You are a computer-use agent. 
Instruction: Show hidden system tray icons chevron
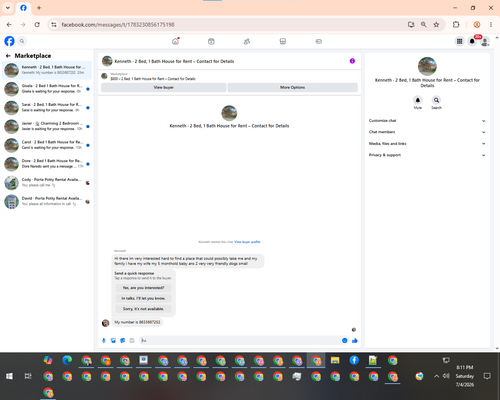[436, 376]
